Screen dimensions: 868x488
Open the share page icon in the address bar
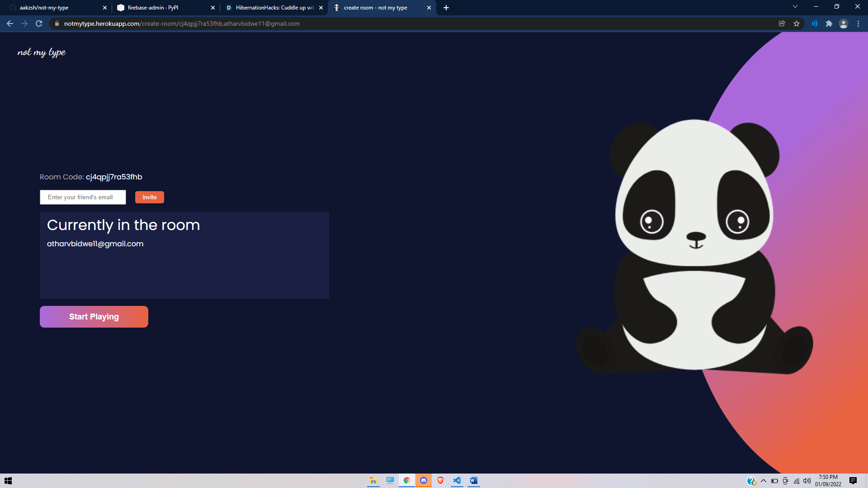[782, 23]
